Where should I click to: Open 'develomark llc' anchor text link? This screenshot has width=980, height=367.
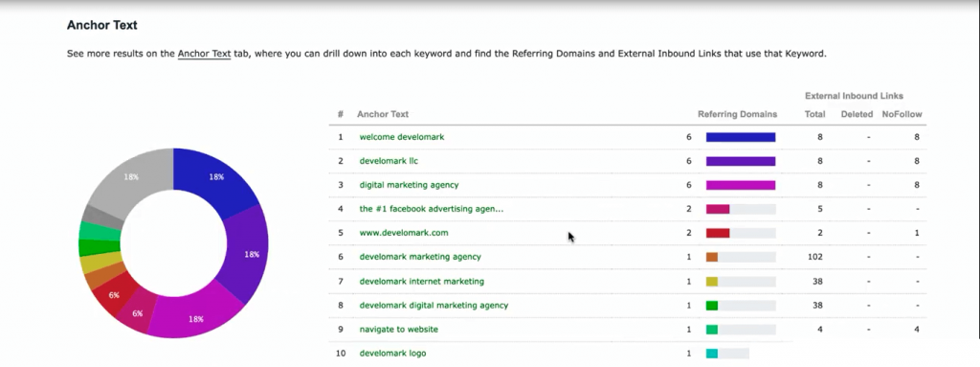(389, 161)
